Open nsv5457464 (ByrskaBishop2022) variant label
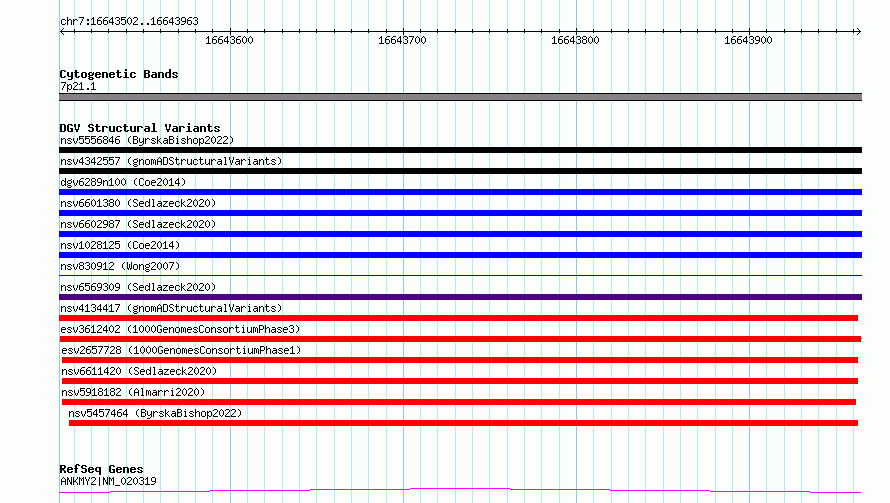This screenshot has height=503, width=890. pyautogui.click(x=155, y=413)
